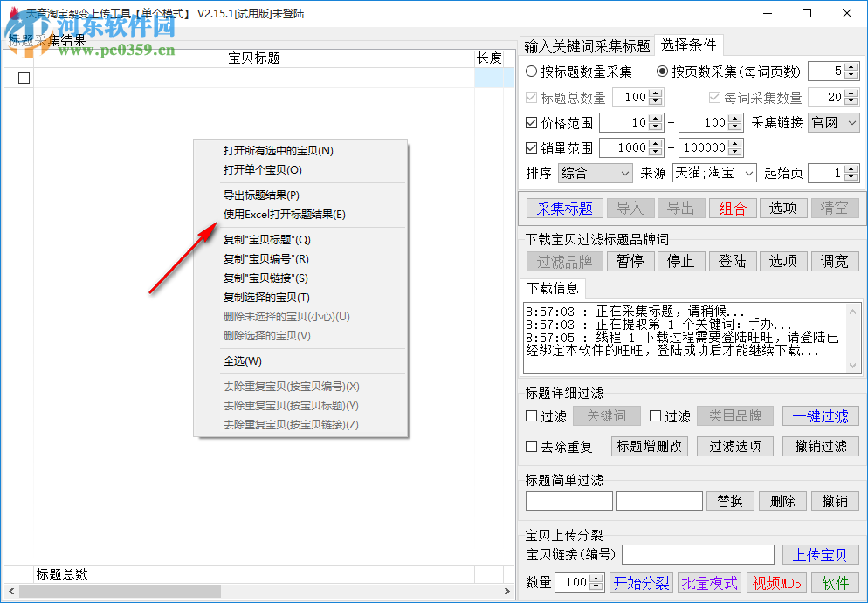The height and width of the screenshot is (603, 868).
Task: Switch to the "选择条件" tab
Action: [689, 45]
